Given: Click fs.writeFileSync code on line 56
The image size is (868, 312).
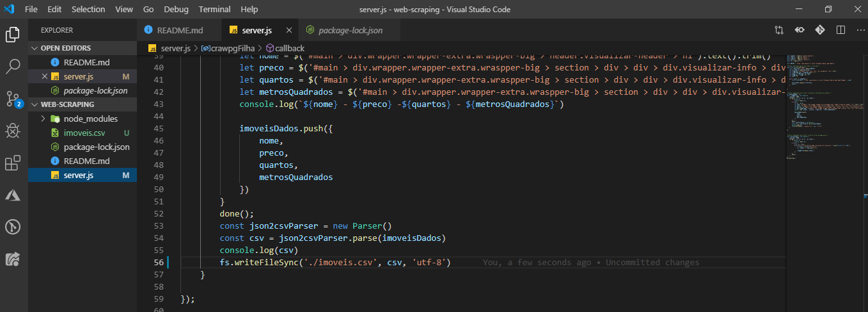Looking at the screenshot, I should coord(335,263).
